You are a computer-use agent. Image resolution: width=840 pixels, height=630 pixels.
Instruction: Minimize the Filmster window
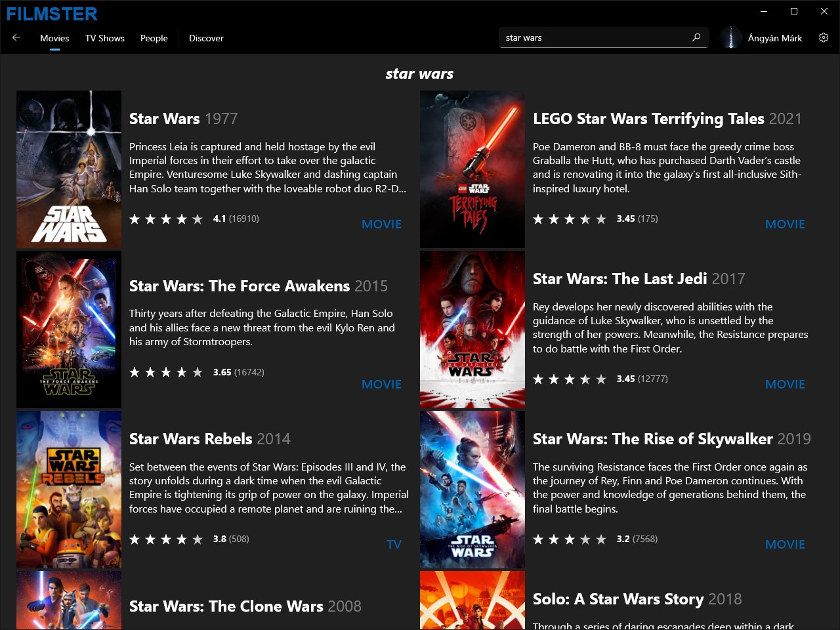[764, 11]
